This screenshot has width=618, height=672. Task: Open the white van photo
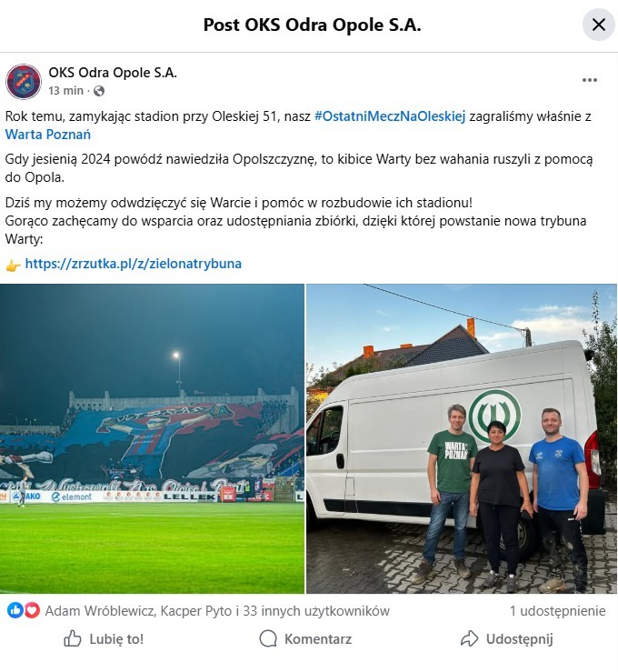point(462,438)
